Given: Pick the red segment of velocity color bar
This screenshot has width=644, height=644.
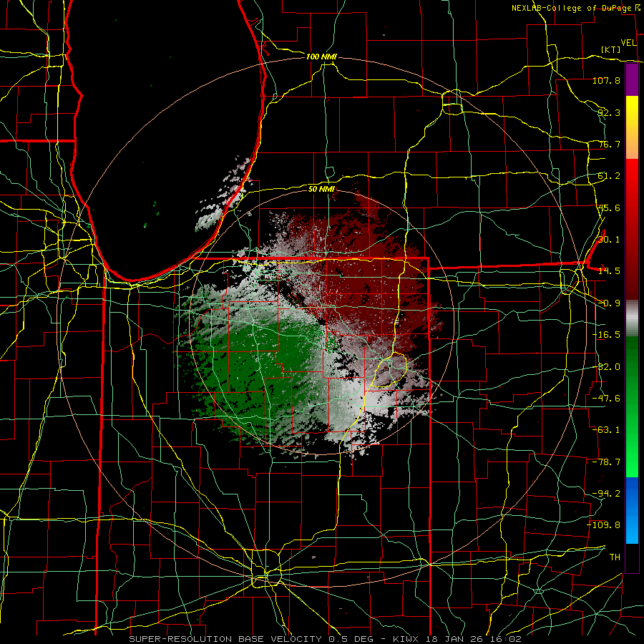Looking at the screenshot, I should coord(632,229).
